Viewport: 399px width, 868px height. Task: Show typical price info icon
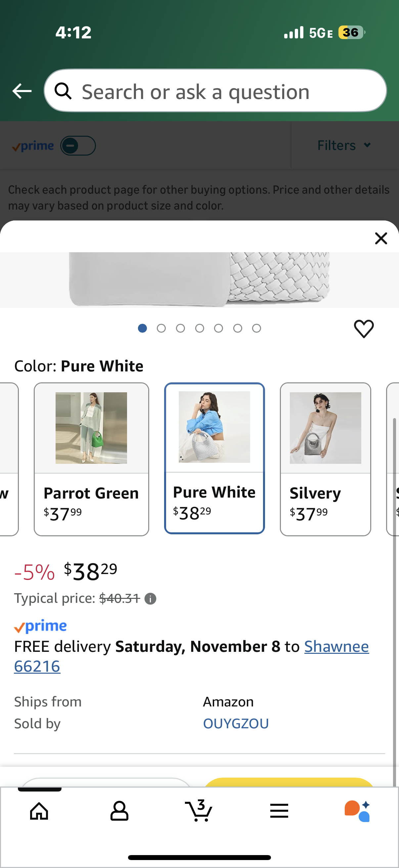pos(150,599)
